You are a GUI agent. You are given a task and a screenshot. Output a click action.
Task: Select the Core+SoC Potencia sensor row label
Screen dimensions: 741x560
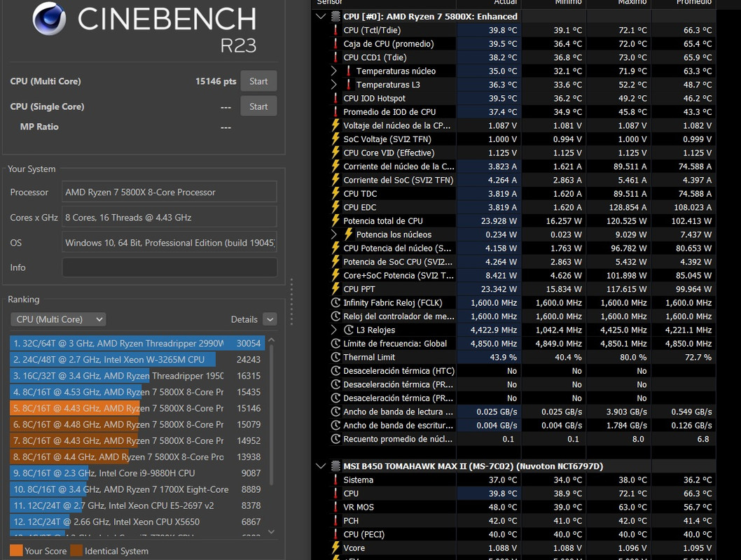pyautogui.click(x=398, y=275)
